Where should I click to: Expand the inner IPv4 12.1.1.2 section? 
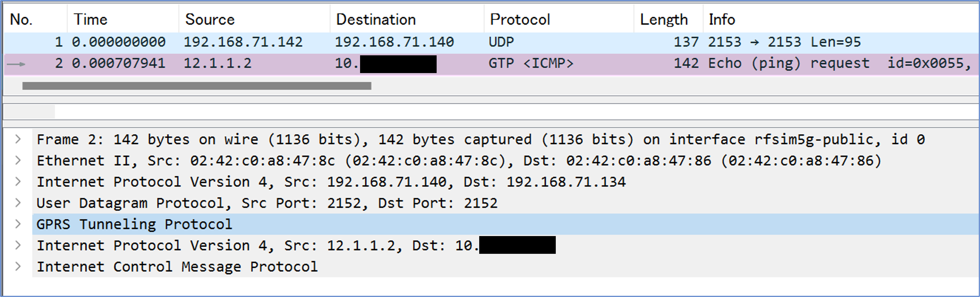pyautogui.click(x=18, y=245)
